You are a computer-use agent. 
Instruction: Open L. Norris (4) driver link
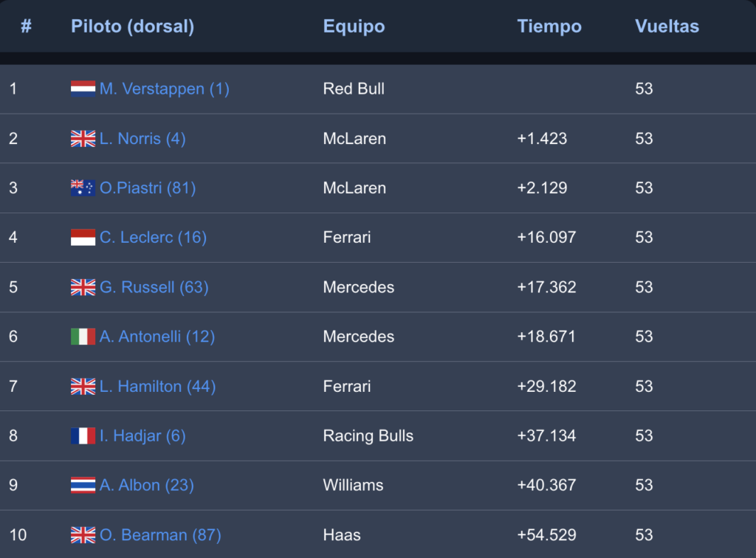142,139
